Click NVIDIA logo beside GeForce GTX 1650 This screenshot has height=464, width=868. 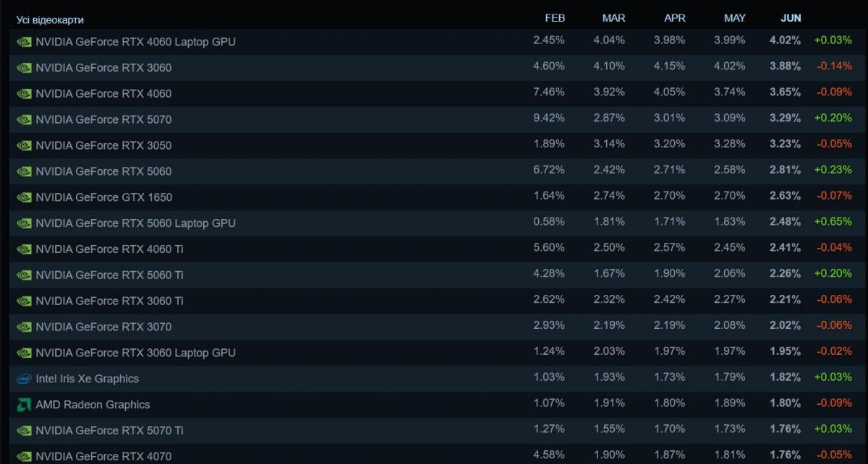[24, 197]
